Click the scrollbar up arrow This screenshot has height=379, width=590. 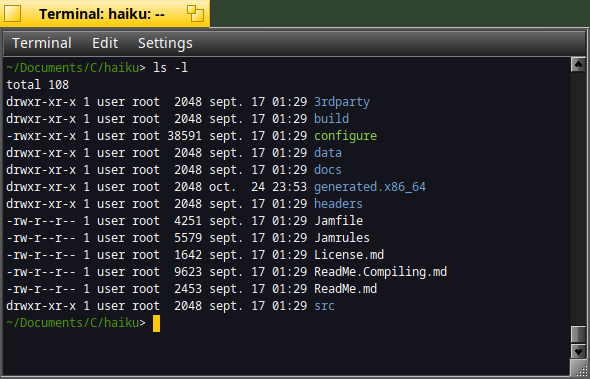click(578, 65)
